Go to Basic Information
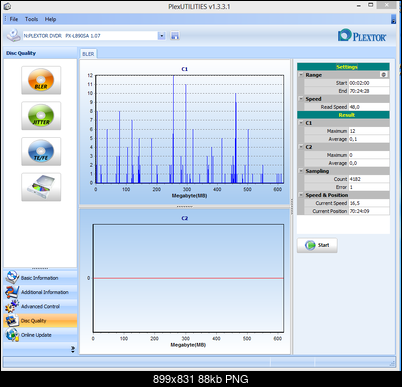 (x=40, y=277)
